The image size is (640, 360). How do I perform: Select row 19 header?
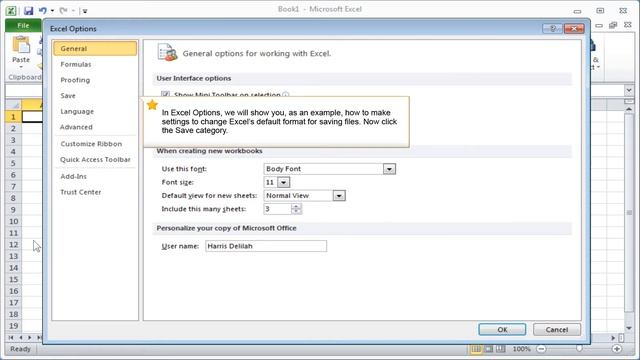point(13,326)
